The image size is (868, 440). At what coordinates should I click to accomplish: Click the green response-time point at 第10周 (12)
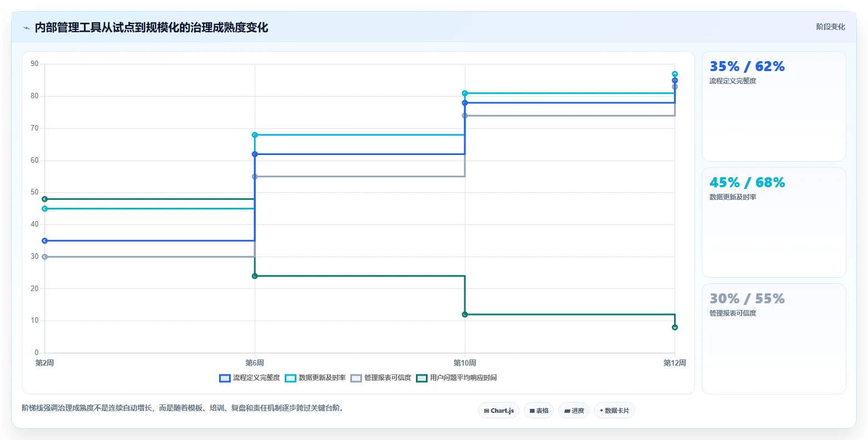tap(465, 314)
